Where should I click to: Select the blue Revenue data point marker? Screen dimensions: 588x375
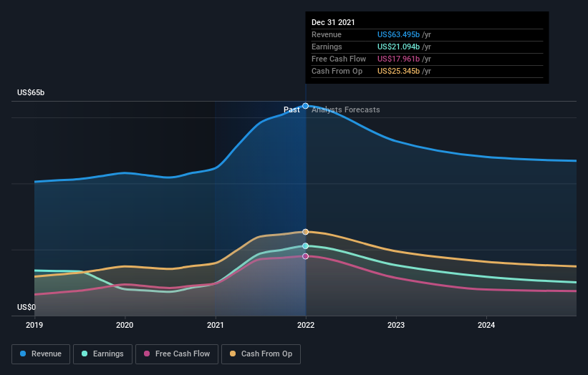(306, 106)
